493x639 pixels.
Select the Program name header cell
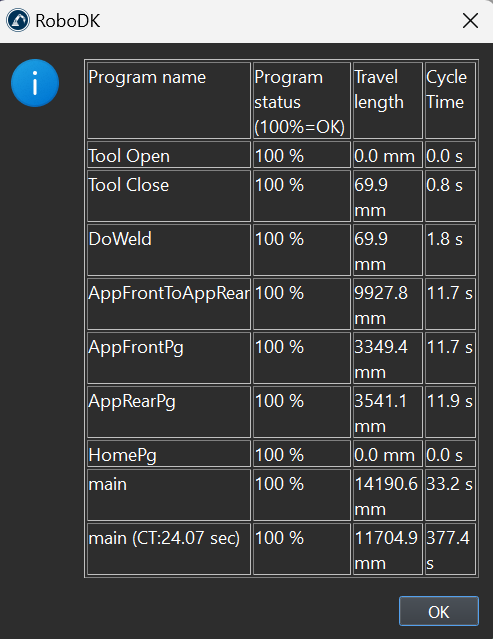[169, 100]
